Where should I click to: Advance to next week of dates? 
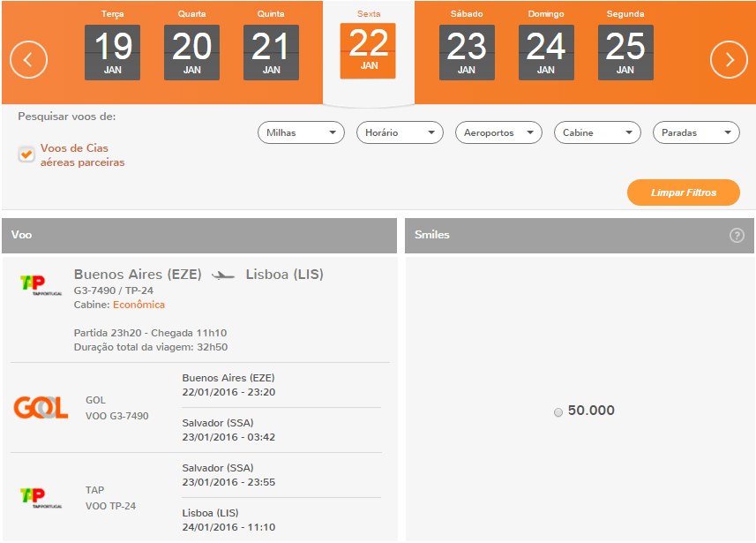[729, 60]
